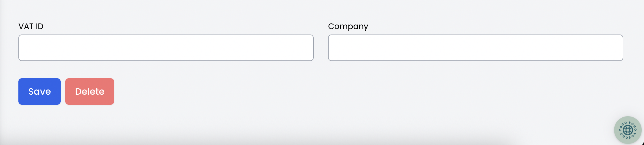
Task: Open the Yogo help widget icon
Action: point(628,130)
